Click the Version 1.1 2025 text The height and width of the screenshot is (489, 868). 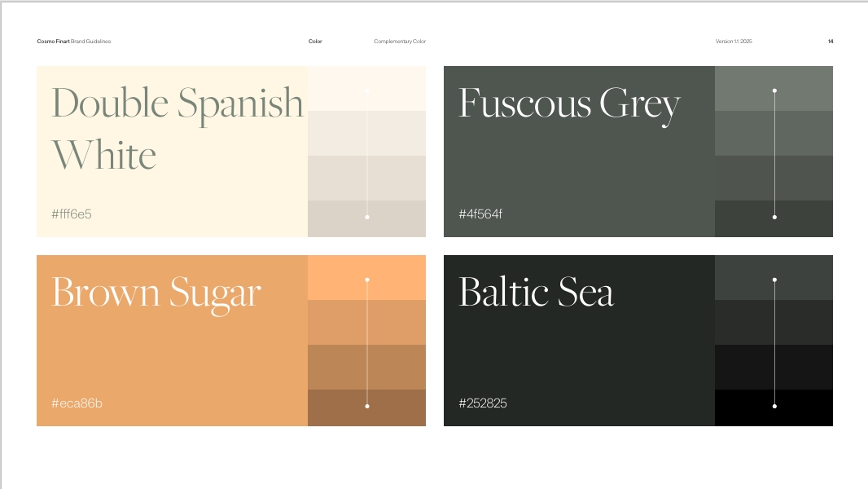click(734, 41)
